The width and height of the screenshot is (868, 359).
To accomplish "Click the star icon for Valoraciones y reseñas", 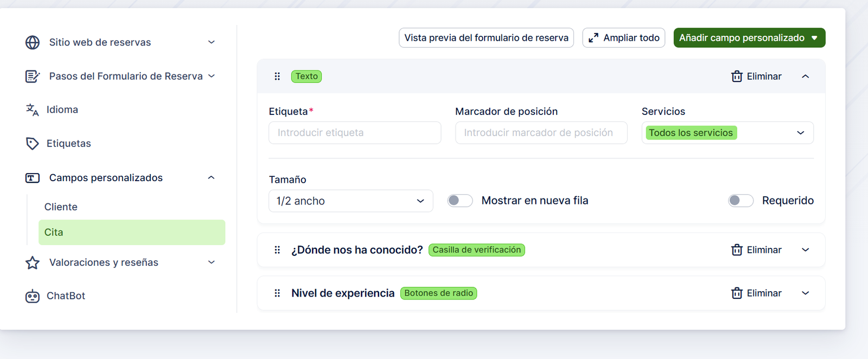I will point(33,263).
